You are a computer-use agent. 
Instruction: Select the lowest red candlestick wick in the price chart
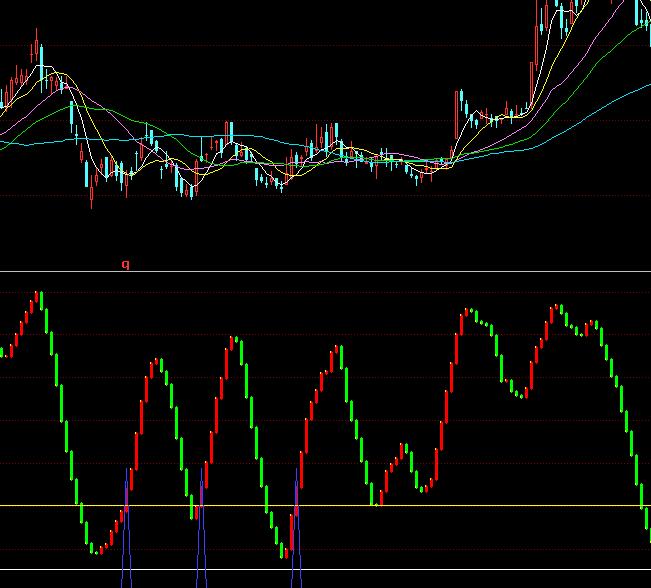point(92,198)
